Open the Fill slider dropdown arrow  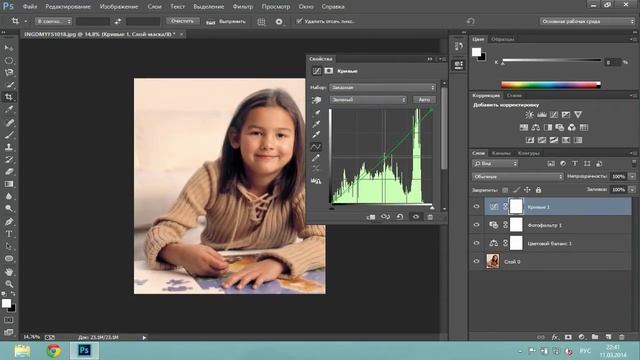(x=632, y=189)
